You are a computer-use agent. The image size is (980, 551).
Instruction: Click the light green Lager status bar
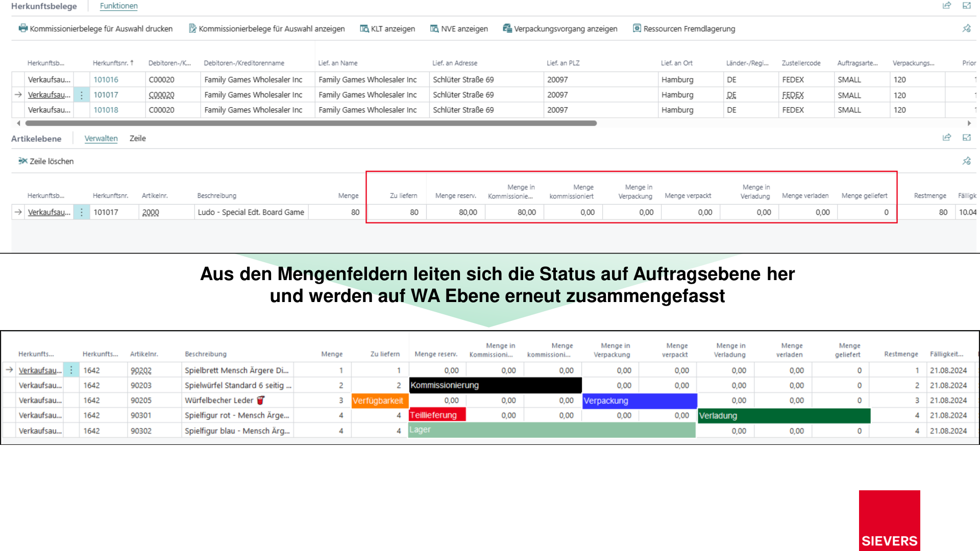click(x=551, y=430)
